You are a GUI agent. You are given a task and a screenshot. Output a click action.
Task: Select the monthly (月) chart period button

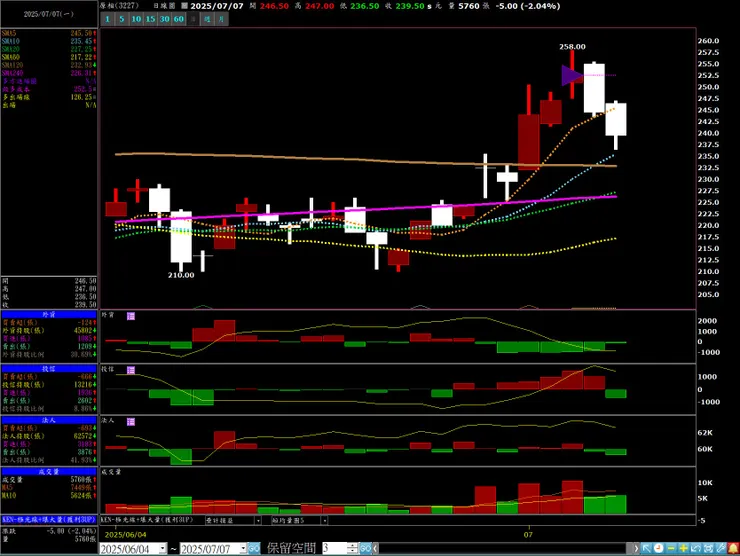click(221, 19)
